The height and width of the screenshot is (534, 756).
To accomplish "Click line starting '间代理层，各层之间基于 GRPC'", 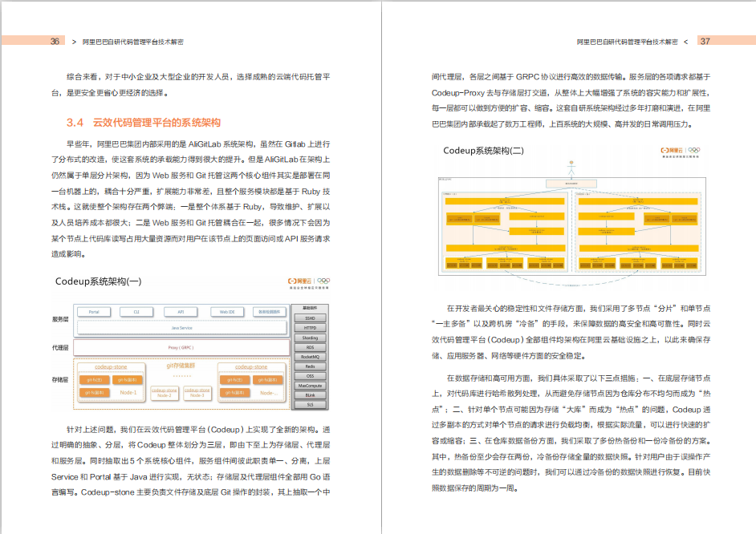I will pyautogui.click(x=571, y=77).
